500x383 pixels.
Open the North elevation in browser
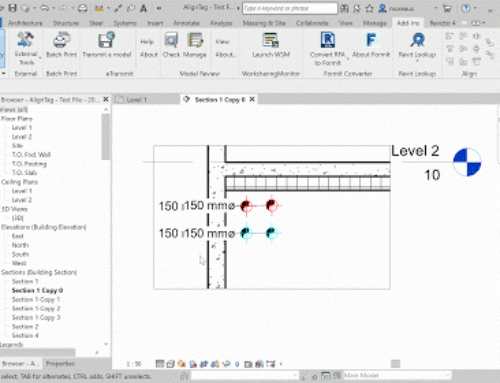(20, 245)
